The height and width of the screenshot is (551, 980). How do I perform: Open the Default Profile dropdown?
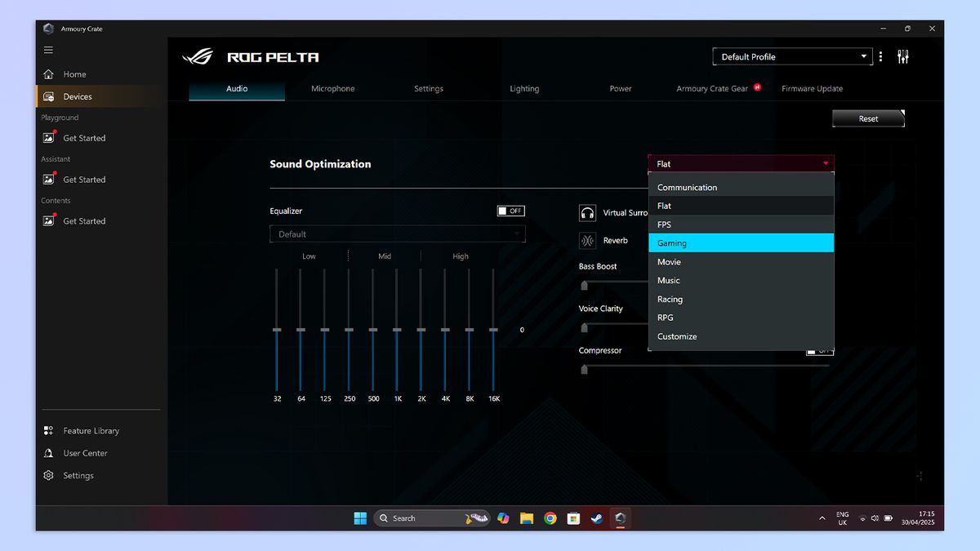tap(791, 56)
